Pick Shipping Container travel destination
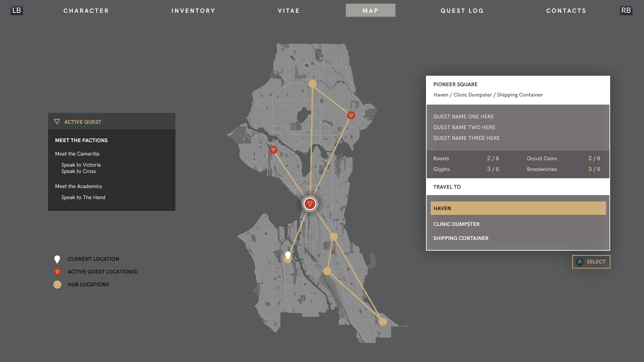The image size is (644, 362). point(461,238)
